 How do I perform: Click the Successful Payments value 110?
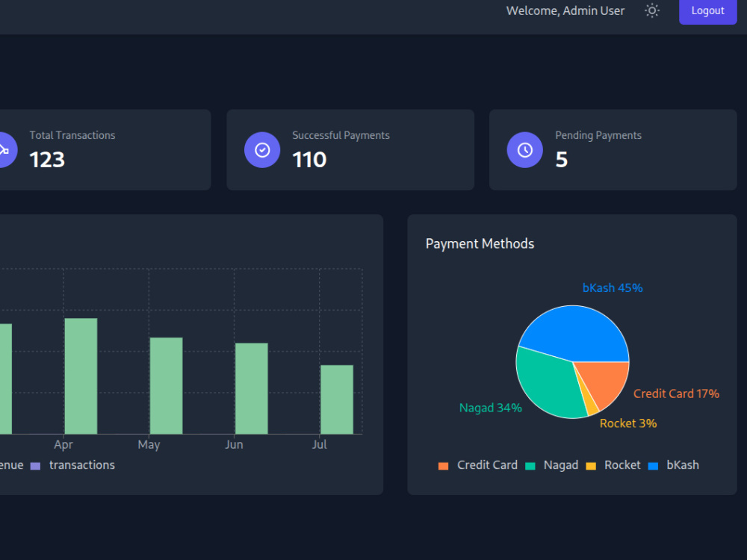309,160
